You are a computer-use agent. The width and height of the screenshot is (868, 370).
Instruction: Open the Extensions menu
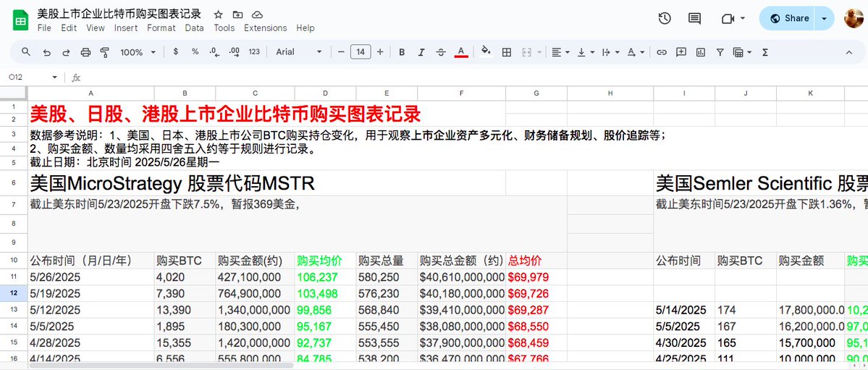point(265,28)
